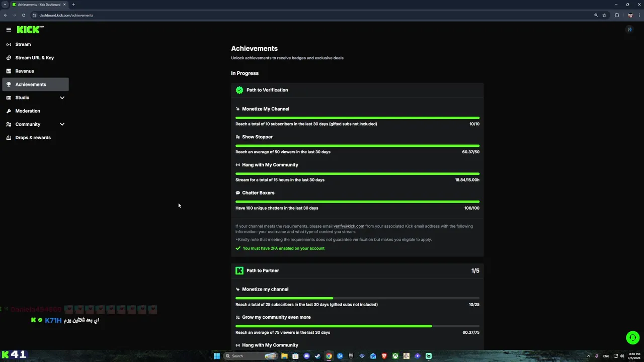Click the Revenue chart icon

[x=9, y=71]
